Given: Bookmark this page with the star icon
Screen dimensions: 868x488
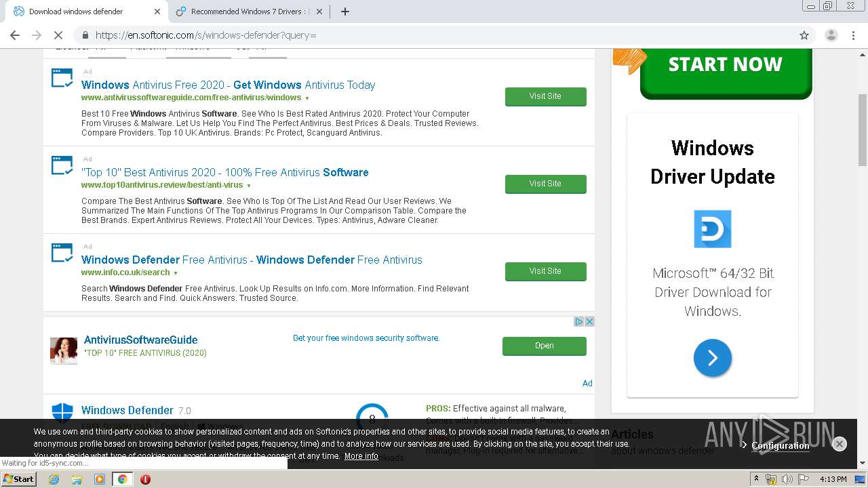Looking at the screenshot, I should click(804, 35).
